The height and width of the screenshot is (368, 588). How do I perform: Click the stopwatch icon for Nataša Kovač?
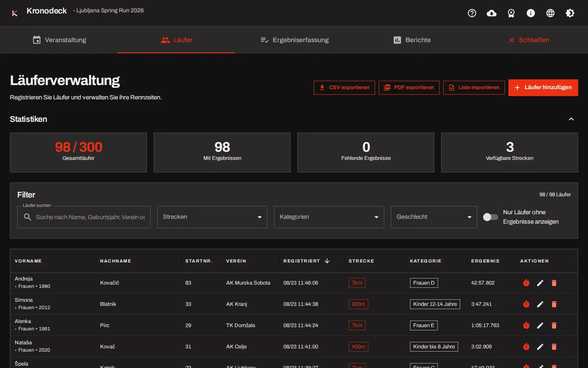(x=526, y=347)
